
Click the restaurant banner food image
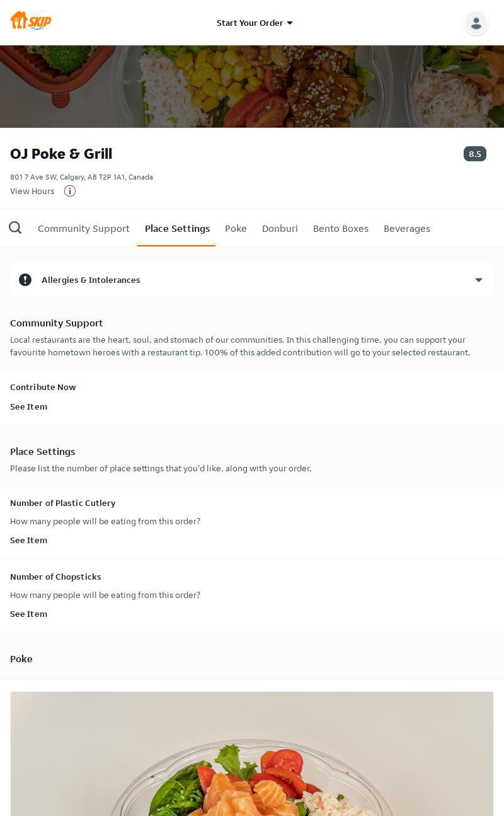pyautogui.click(x=252, y=86)
